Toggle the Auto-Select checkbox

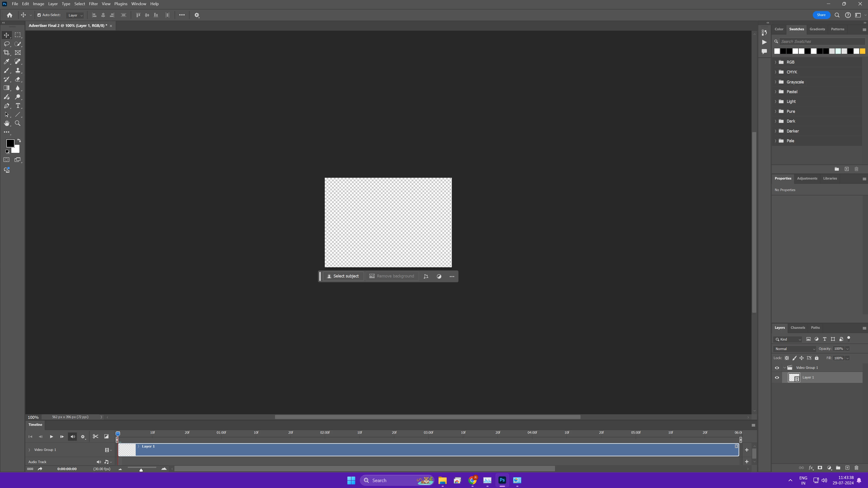[x=39, y=15]
